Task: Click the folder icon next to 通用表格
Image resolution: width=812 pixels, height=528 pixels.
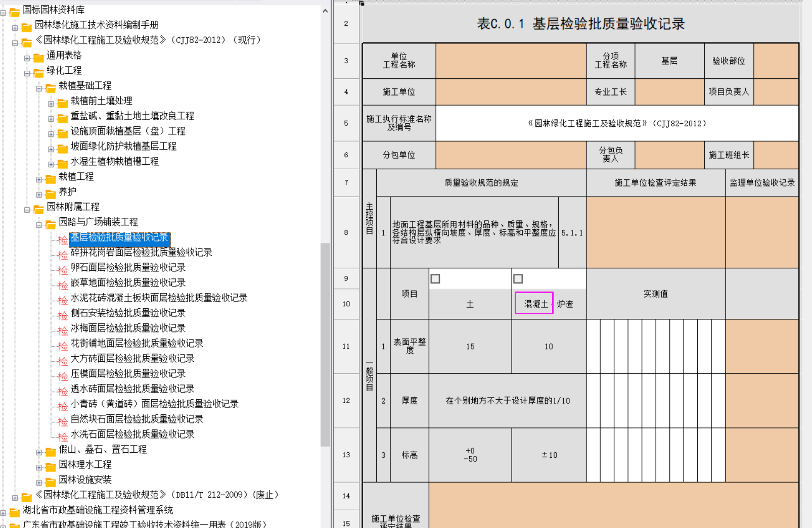Action: 39,58
